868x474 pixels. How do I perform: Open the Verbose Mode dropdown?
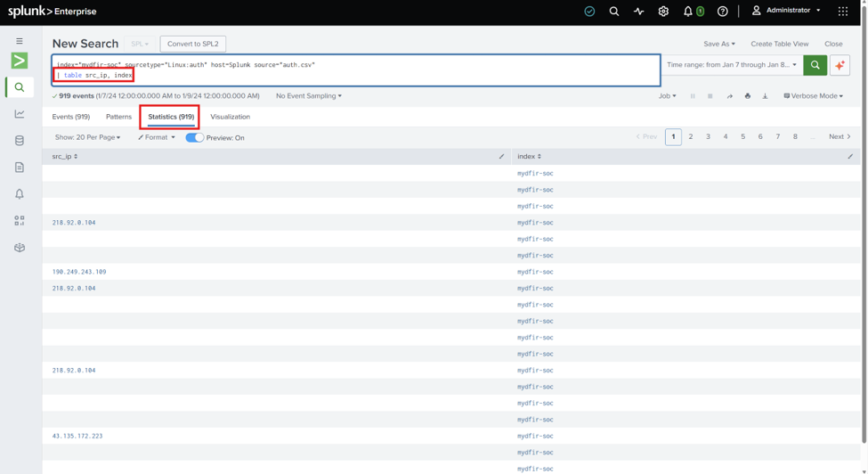[813, 96]
